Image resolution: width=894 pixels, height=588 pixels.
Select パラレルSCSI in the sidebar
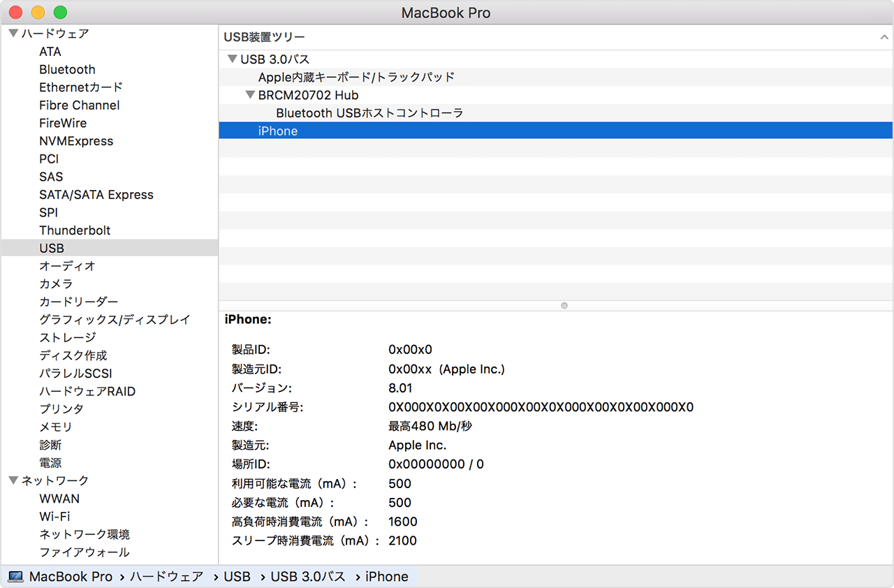75,374
